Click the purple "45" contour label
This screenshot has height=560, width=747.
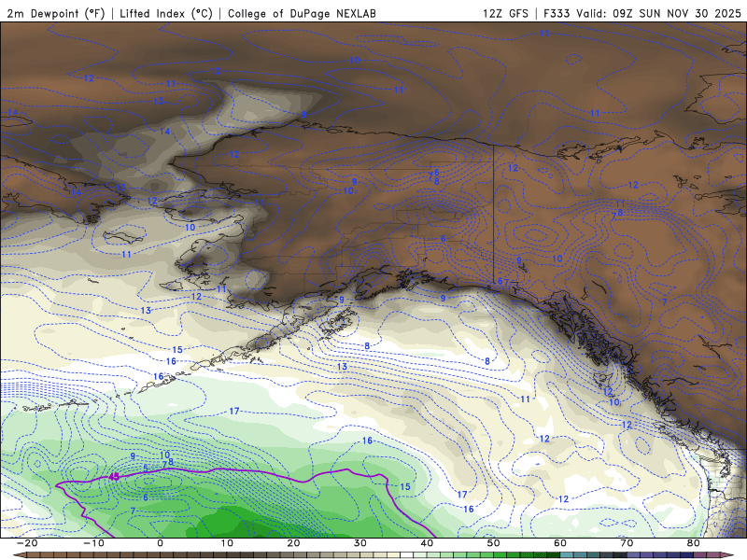(x=114, y=476)
